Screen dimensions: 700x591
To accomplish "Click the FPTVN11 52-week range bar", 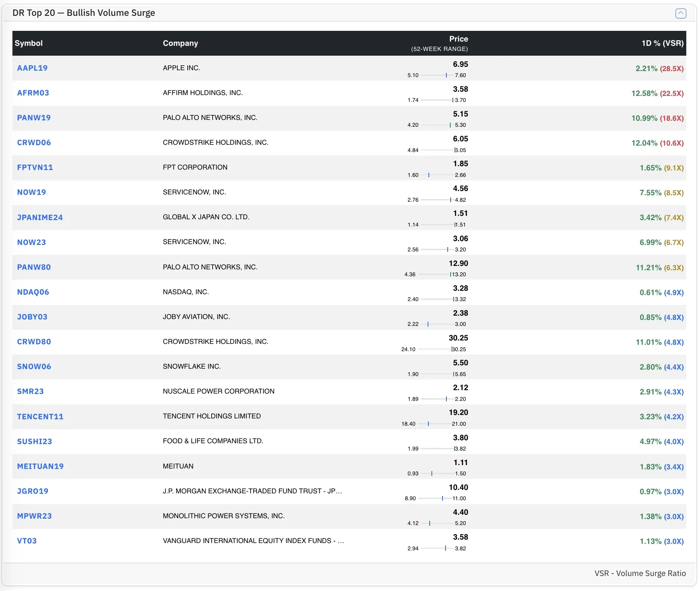I will 437,175.
